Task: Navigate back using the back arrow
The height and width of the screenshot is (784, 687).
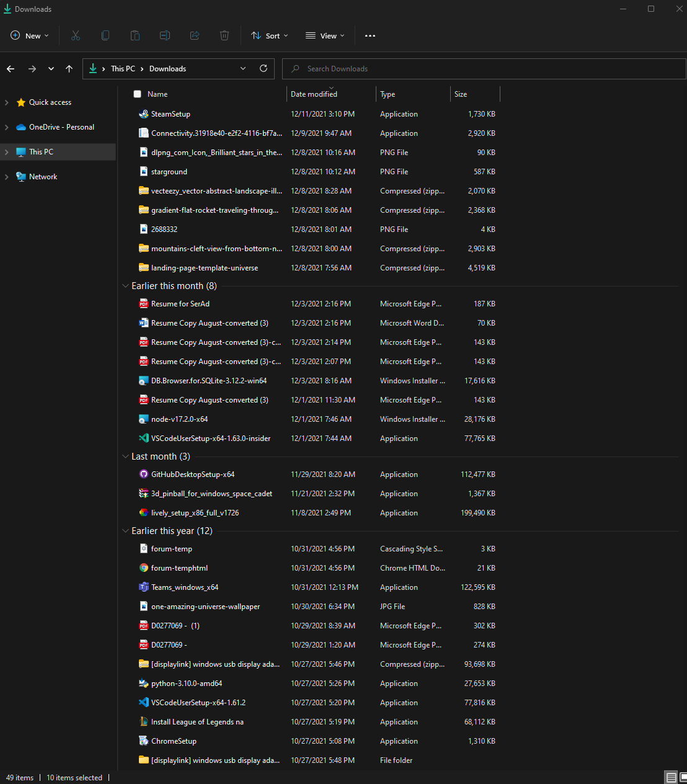Action: click(10, 68)
